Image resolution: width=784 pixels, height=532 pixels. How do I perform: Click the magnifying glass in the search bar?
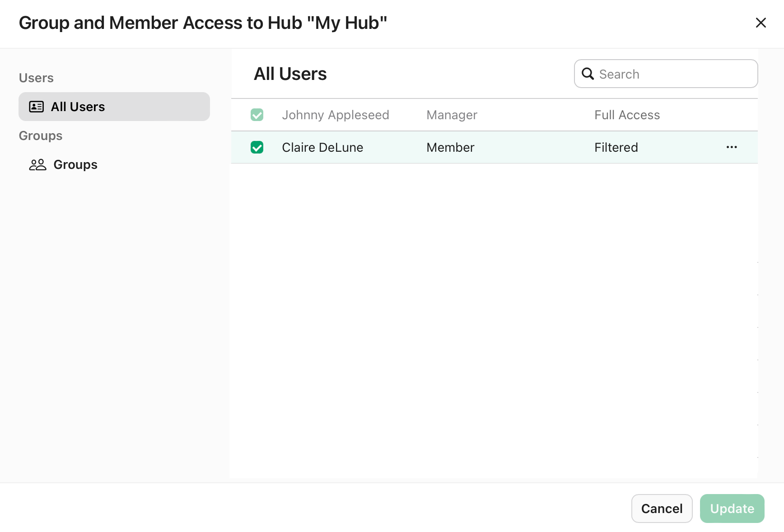tap(588, 74)
